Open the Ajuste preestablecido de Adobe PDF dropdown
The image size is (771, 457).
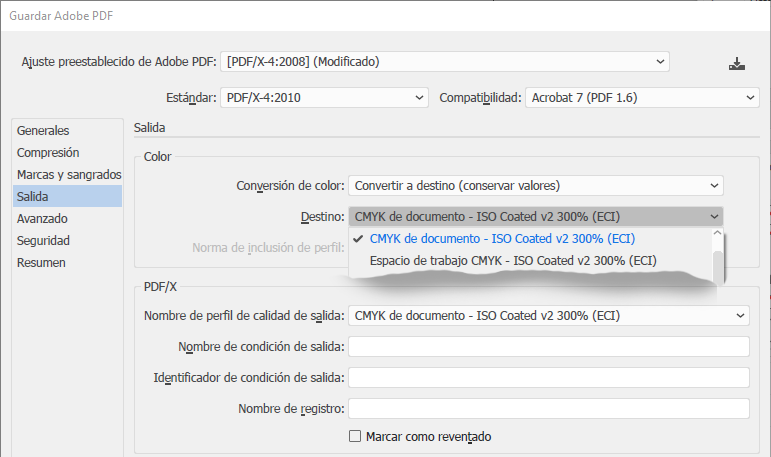click(445, 61)
